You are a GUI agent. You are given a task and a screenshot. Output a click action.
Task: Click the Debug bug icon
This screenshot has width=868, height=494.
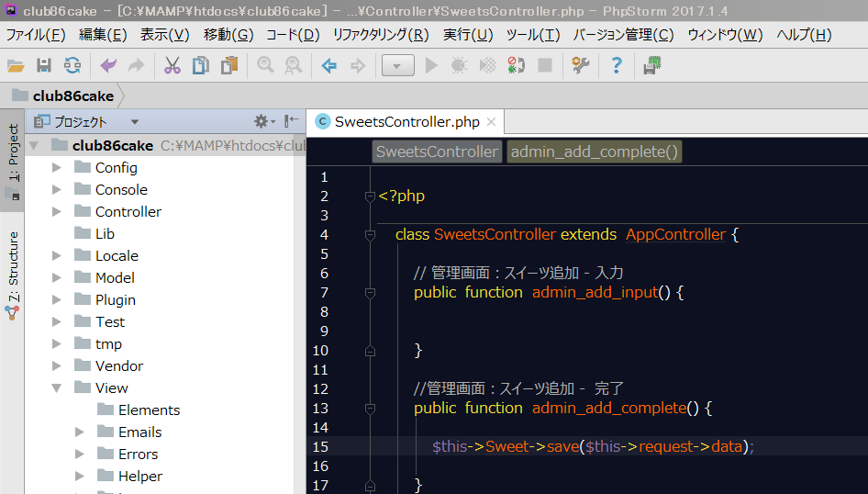pyautogui.click(x=459, y=66)
